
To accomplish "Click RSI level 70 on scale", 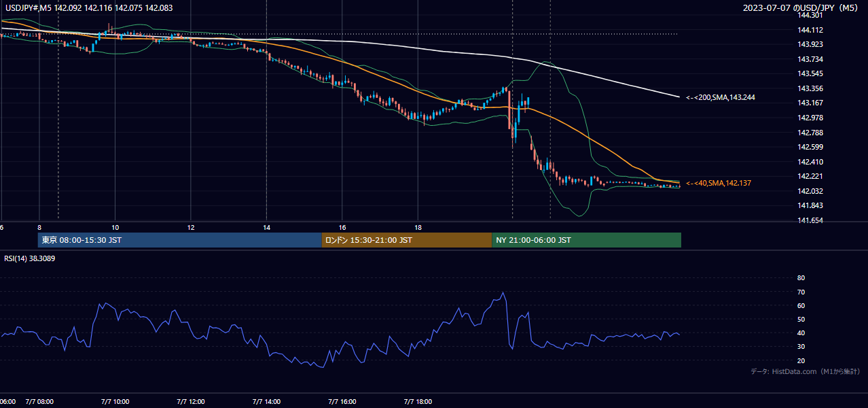I will (x=801, y=292).
